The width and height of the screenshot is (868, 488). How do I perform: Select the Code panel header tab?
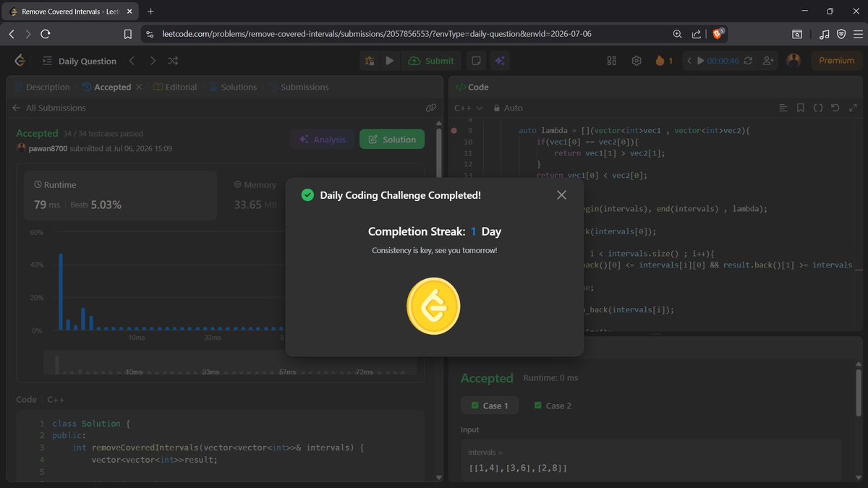click(x=472, y=87)
